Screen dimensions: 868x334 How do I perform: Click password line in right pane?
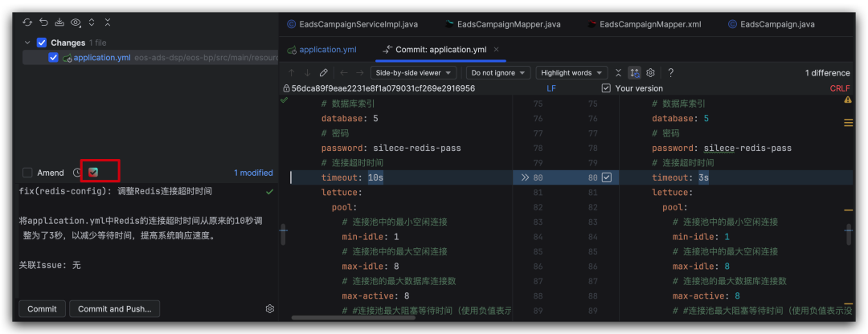point(721,149)
